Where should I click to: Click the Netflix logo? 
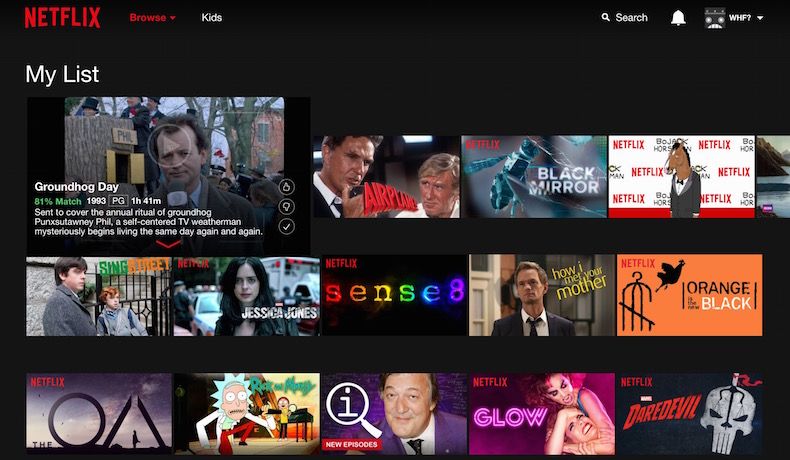62,18
